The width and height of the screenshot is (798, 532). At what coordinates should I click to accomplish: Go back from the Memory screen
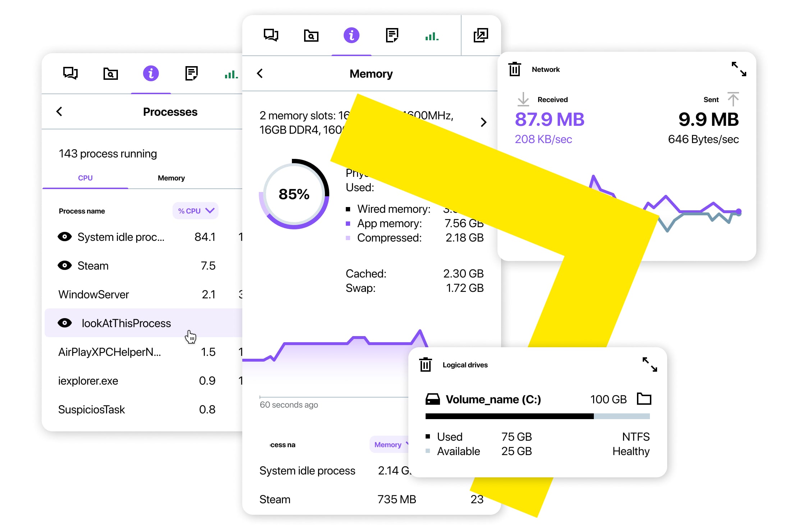[x=260, y=73]
